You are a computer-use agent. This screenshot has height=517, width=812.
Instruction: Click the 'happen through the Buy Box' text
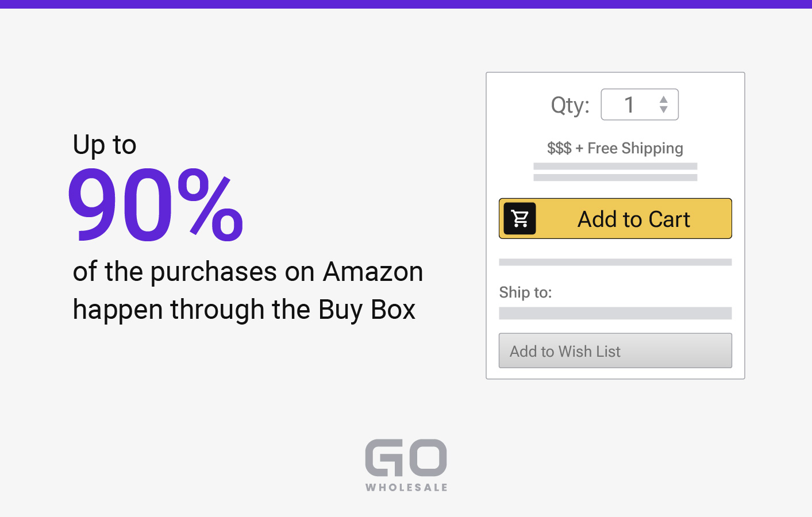click(x=244, y=310)
